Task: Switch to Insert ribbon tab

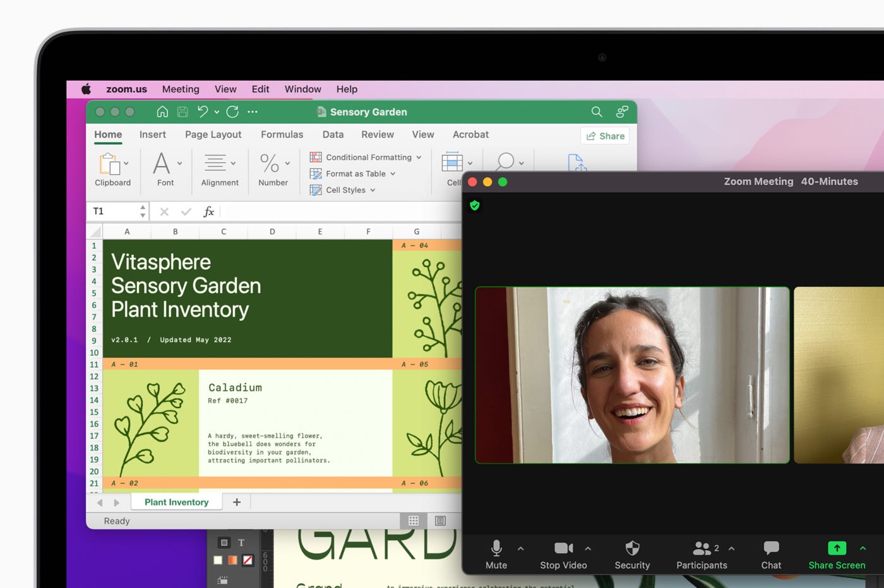Action: pyautogui.click(x=153, y=134)
